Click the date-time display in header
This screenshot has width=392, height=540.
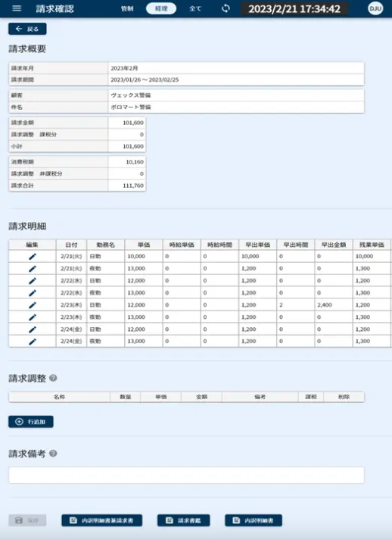(x=294, y=8)
